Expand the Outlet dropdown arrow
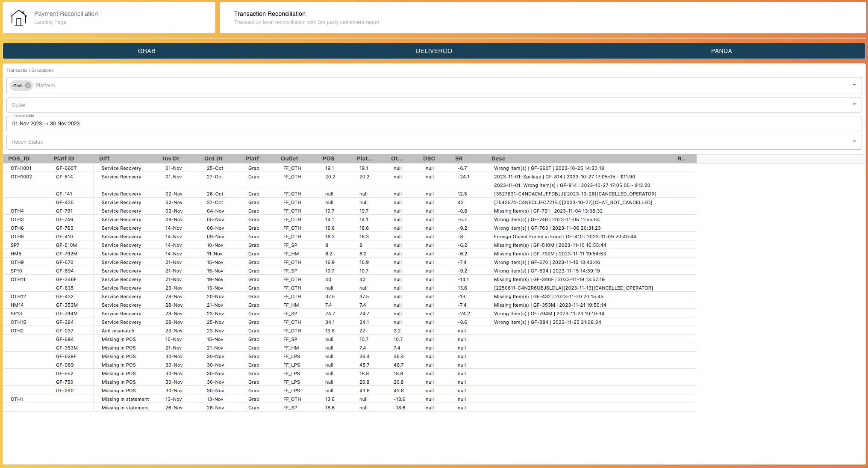This screenshot has width=868, height=468. [854, 104]
